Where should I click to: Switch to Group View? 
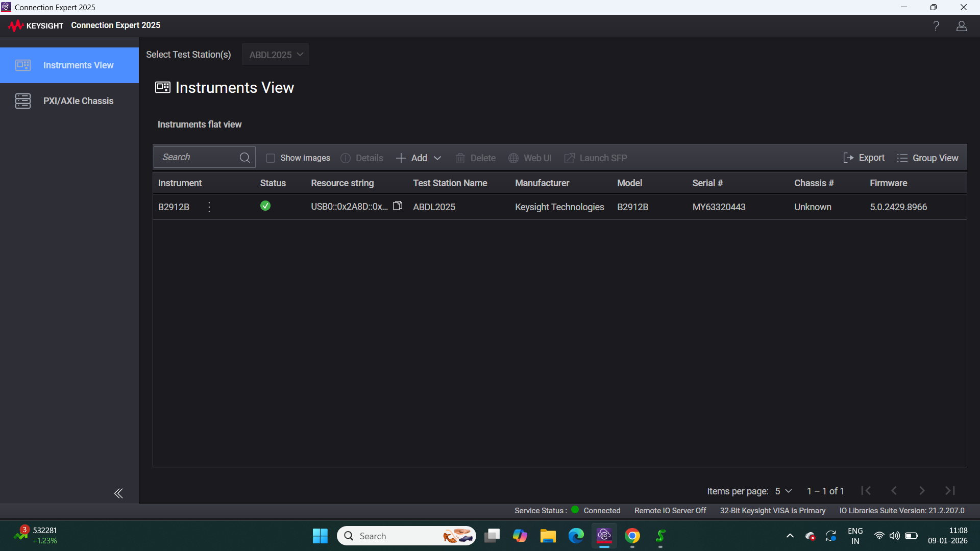[x=927, y=158]
